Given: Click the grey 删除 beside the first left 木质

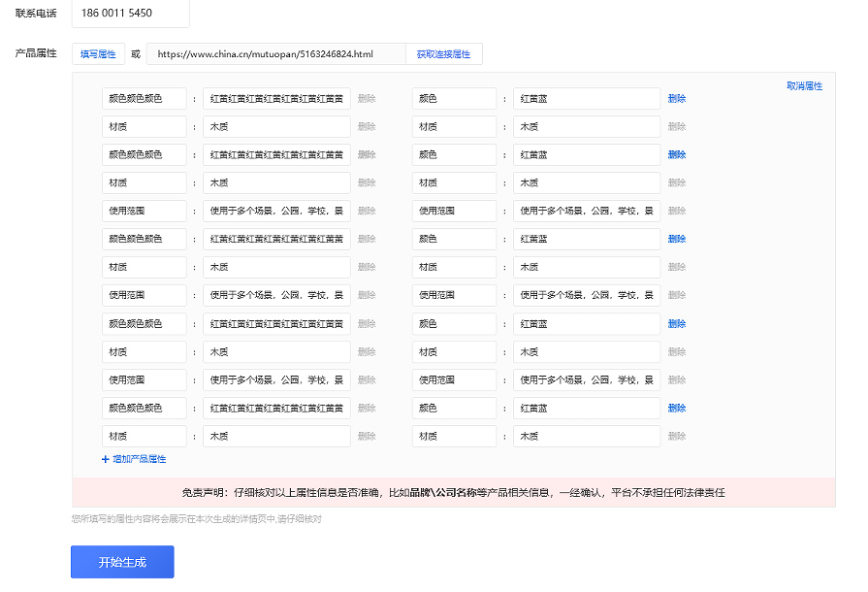Looking at the screenshot, I should (x=367, y=127).
